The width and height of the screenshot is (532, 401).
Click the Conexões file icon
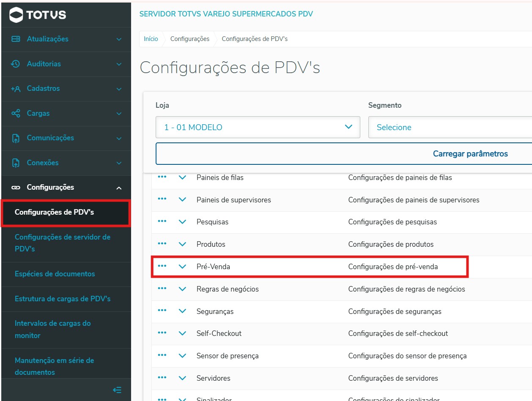(16, 163)
